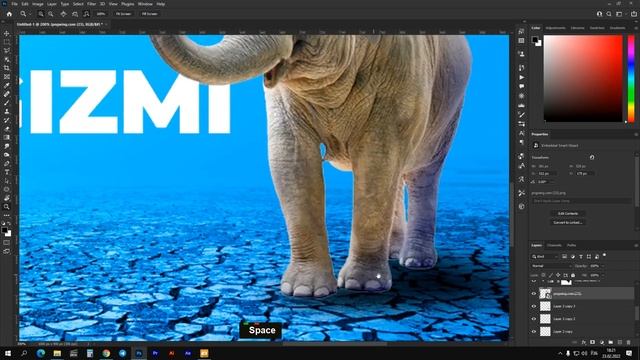640x360 pixels.
Task: Click Convert to Linked button
Action: tap(568, 222)
